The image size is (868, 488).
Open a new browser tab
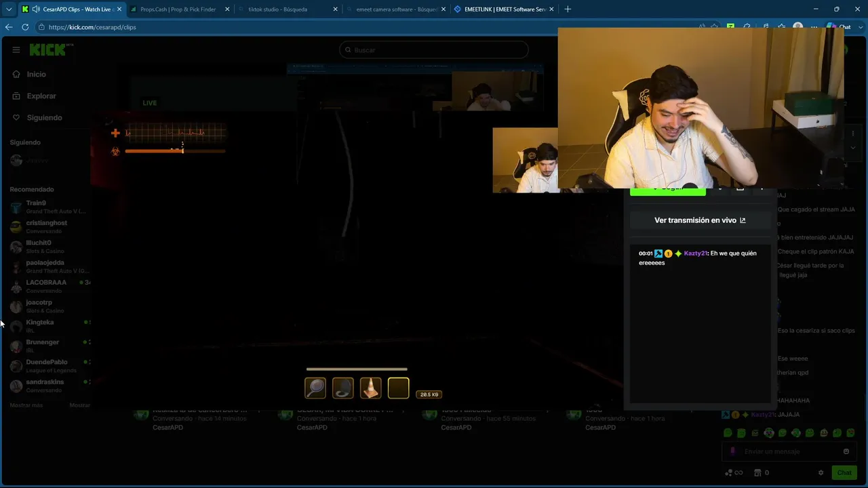[x=568, y=9]
